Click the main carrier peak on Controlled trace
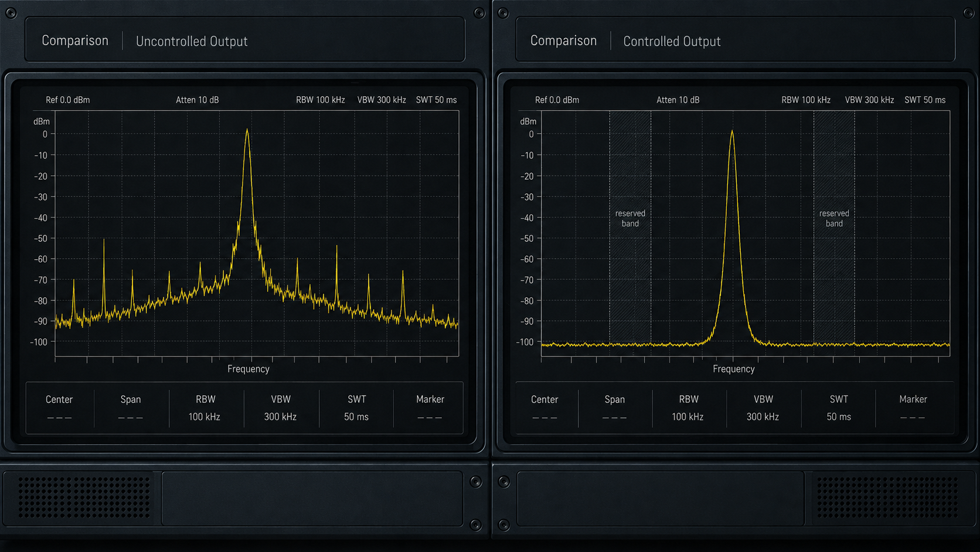This screenshot has height=552, width=980. (732, 131)
